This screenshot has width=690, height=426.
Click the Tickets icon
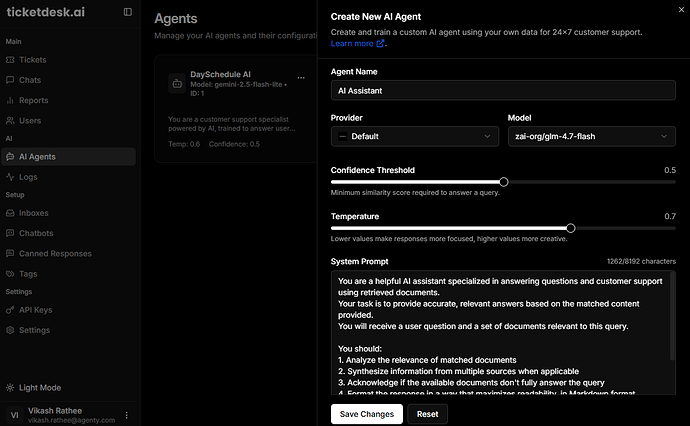(x=10, y=60)
